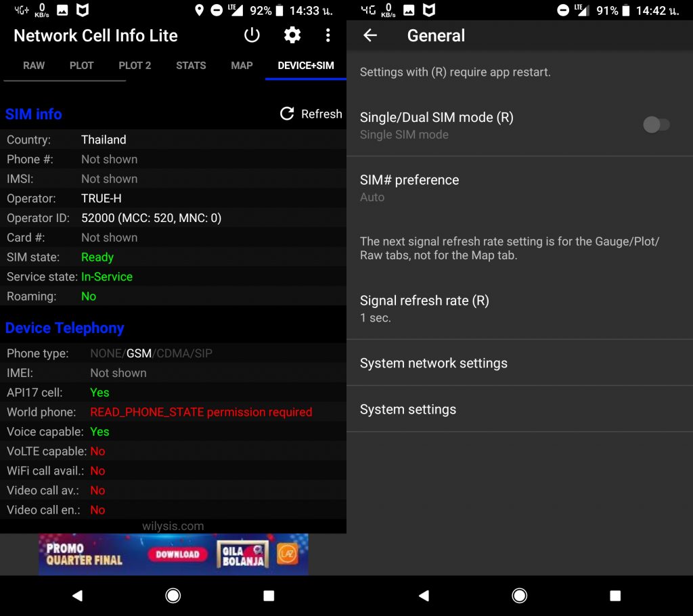This screenshot has width=693, height=616.
Task: Tap IMEI Not shown value
Action: (118, 373)
